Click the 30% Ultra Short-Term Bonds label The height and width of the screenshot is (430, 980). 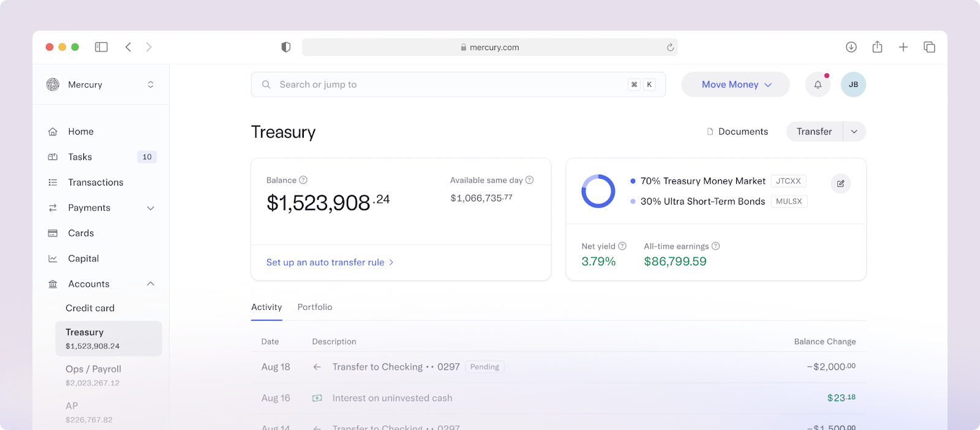703,202
